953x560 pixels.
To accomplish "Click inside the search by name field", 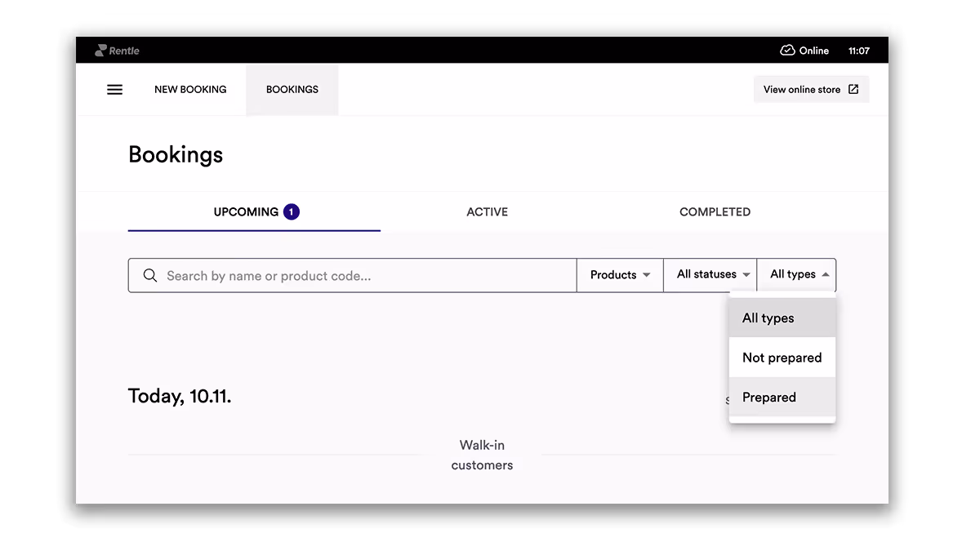I will 351,275.
